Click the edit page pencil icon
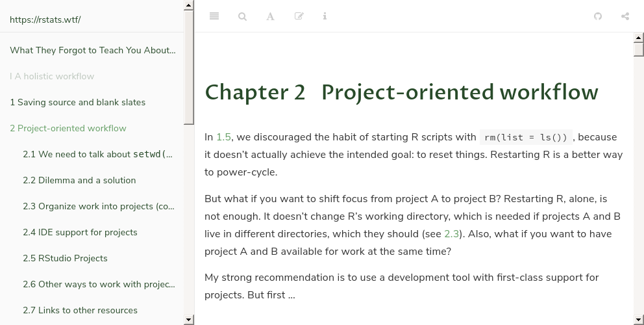 click(299, 16)
